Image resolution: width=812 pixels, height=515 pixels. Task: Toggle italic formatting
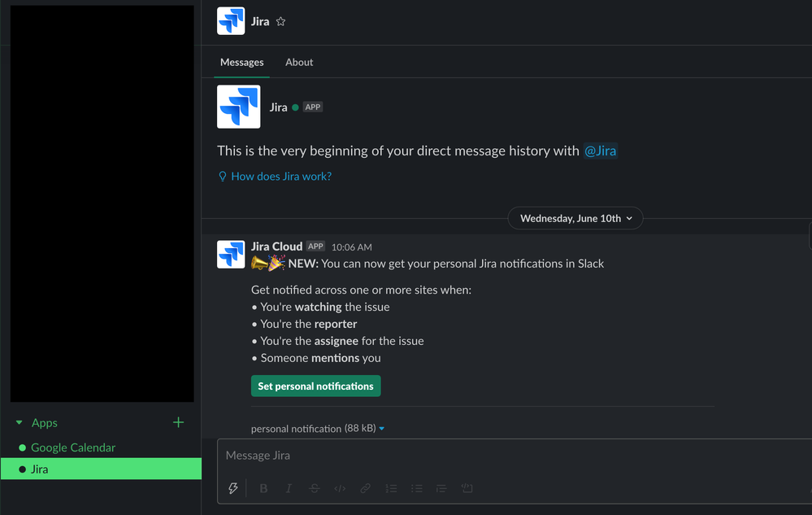[289, 488]
